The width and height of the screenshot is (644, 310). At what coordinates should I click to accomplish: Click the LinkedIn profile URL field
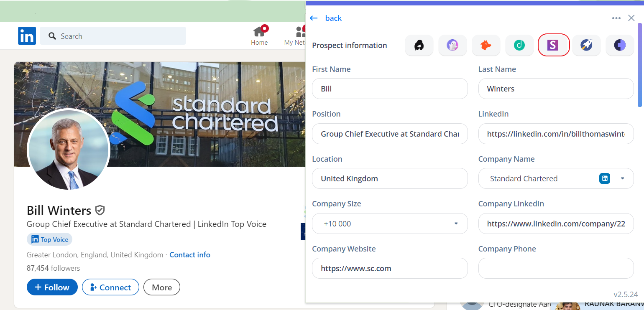(556, 134)
